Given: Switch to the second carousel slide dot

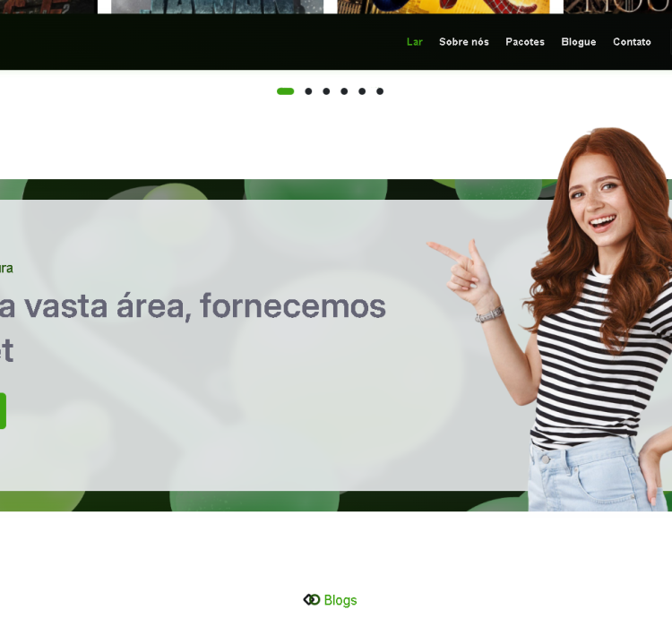Looking at the screenshot, I should [x=308, y=91].
